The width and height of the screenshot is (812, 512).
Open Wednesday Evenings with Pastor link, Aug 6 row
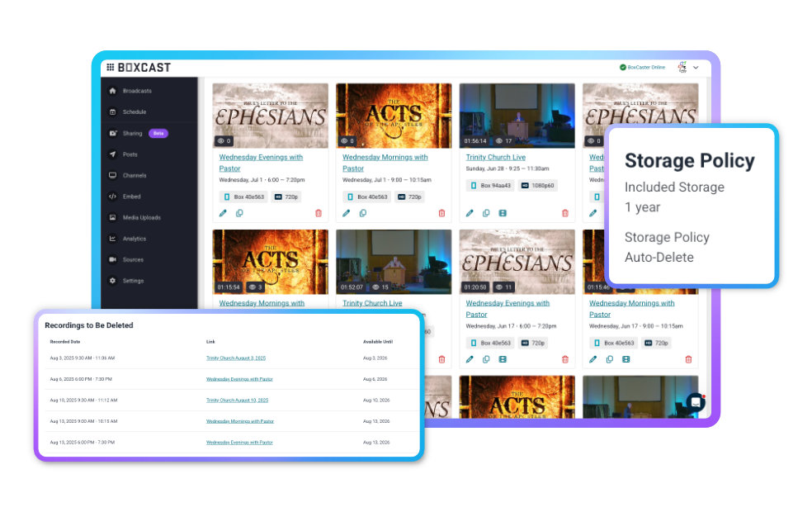[239, 379]
